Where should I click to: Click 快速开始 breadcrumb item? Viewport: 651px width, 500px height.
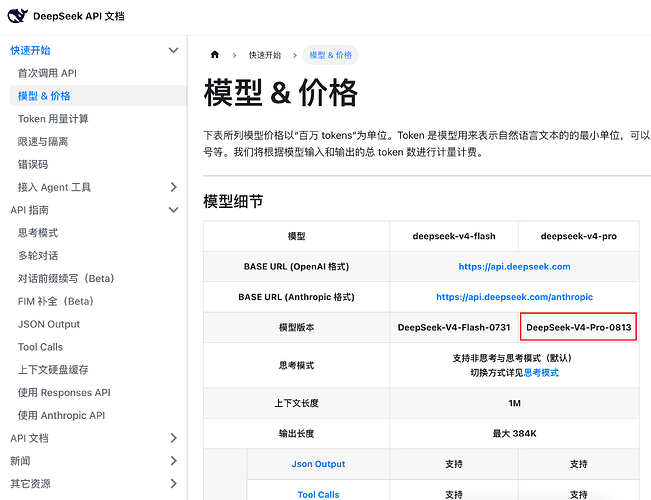[x=265, y=55]
